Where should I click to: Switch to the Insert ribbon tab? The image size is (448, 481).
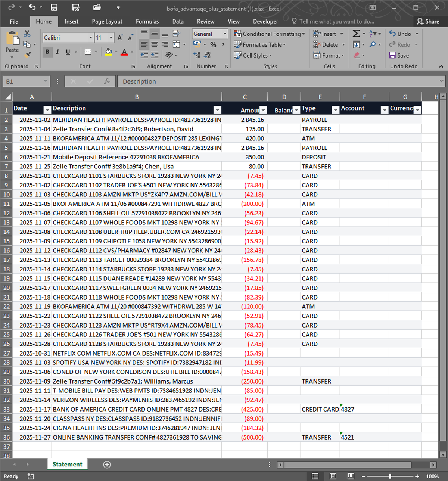click(x=71, y=22)
